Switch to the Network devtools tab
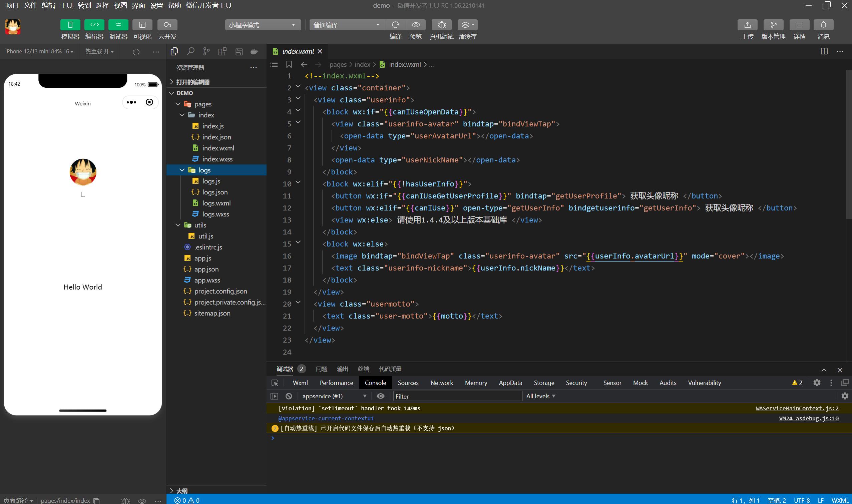 point(441,383)
